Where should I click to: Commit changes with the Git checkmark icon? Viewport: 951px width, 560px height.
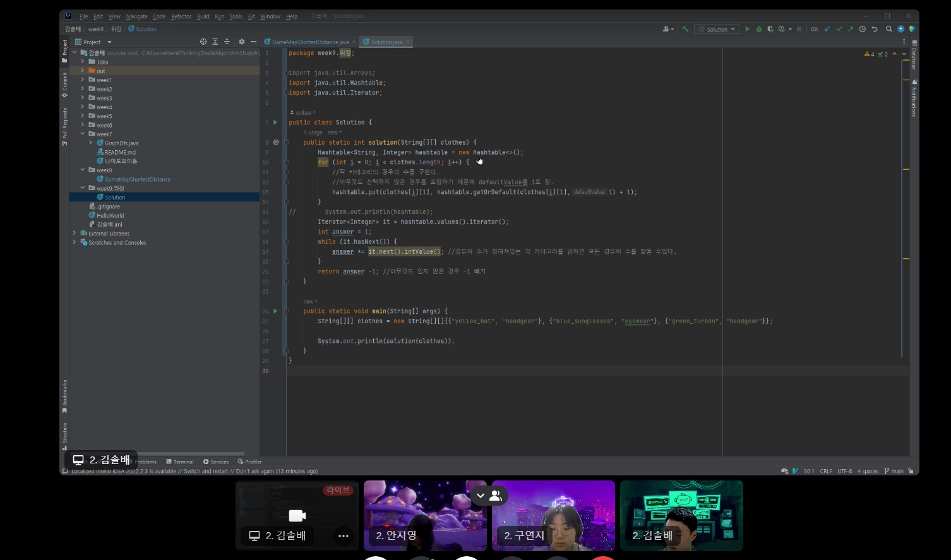[x=839, y=29]
